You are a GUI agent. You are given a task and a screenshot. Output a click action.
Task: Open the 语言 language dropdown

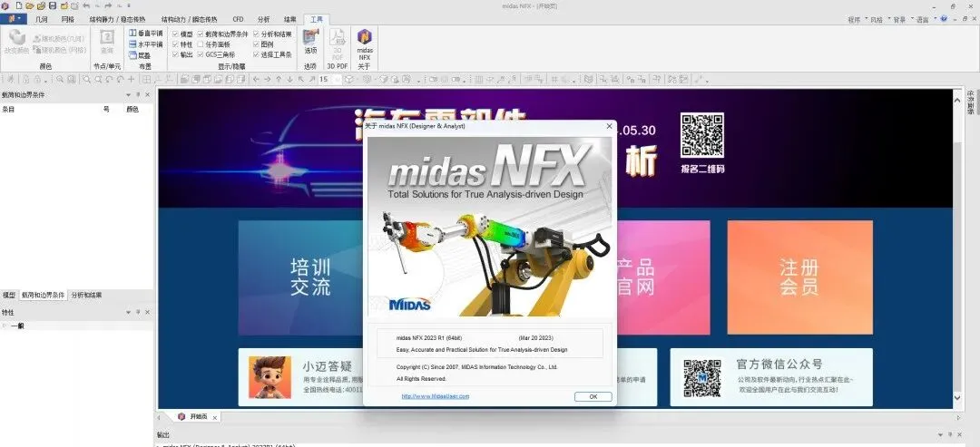(x=925, y=19)
